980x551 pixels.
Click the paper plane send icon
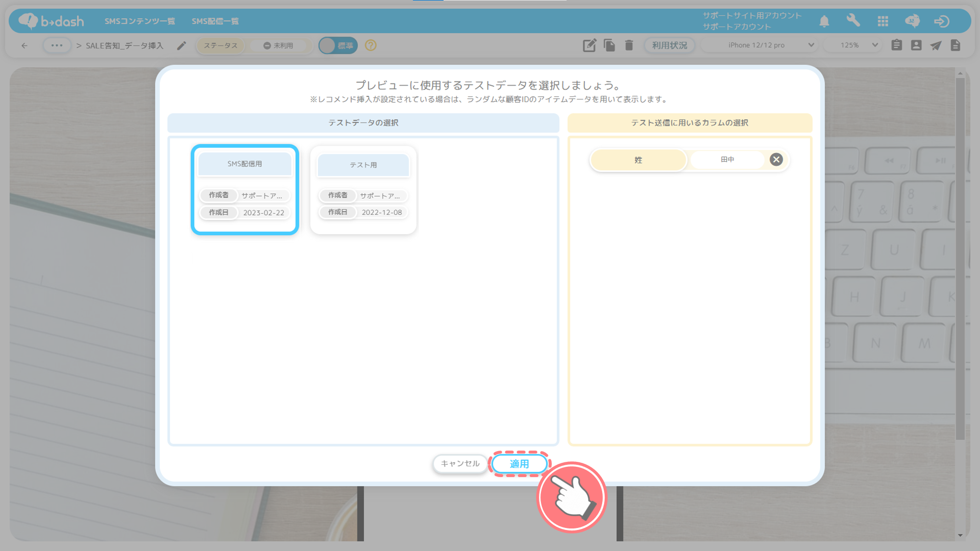click(936, 46)
